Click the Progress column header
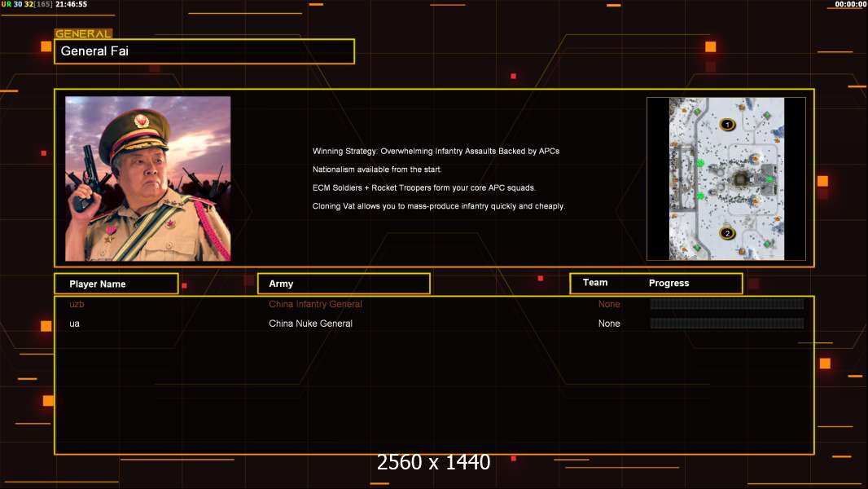 [x=669, y=283]
